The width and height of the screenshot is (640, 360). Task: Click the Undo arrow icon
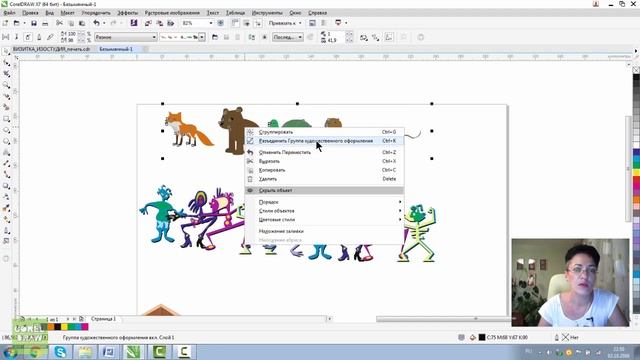(x=96, y=23)
